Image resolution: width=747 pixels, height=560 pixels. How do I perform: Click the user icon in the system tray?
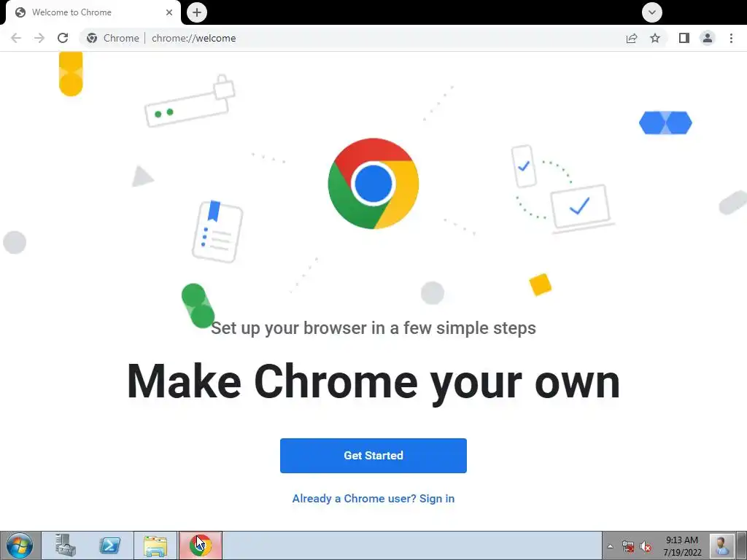pos(721,545)
